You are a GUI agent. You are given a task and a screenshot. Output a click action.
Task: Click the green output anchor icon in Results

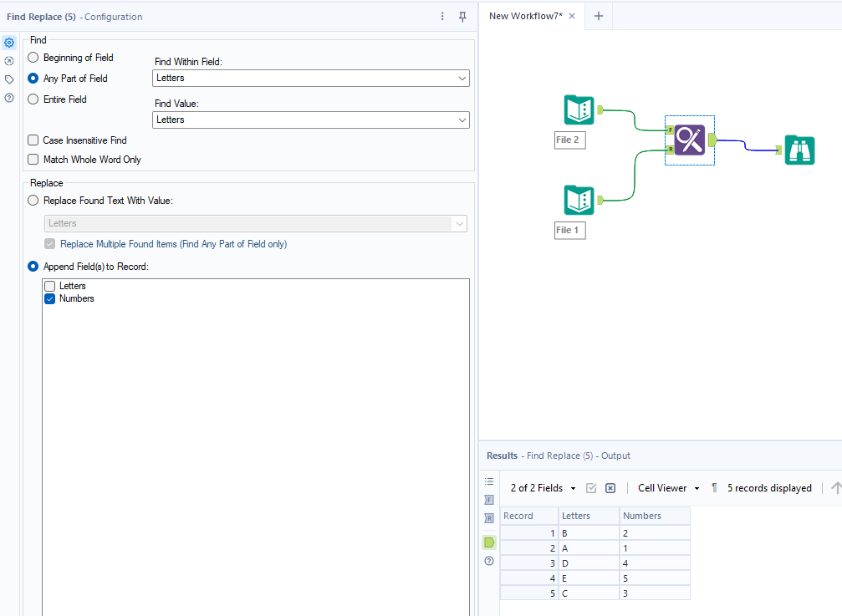[x=488, y=542]
